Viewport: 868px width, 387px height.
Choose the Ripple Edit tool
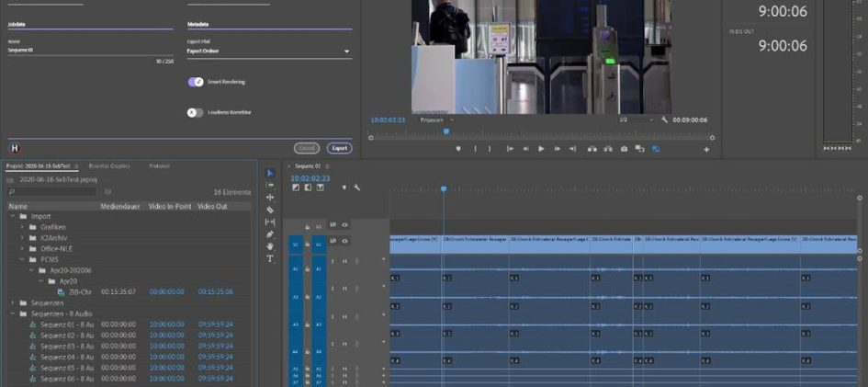(x=270, y=198)
